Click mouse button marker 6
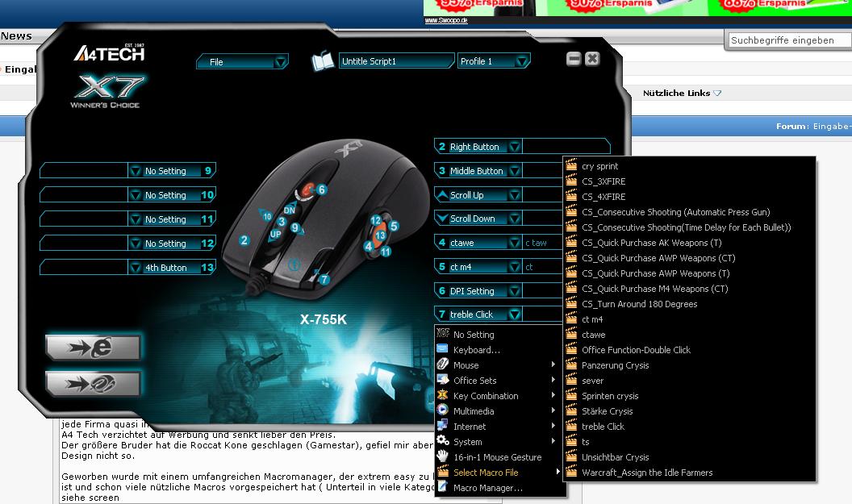Image resolution: width=852 pixels, height=504 pixels. 322,190
